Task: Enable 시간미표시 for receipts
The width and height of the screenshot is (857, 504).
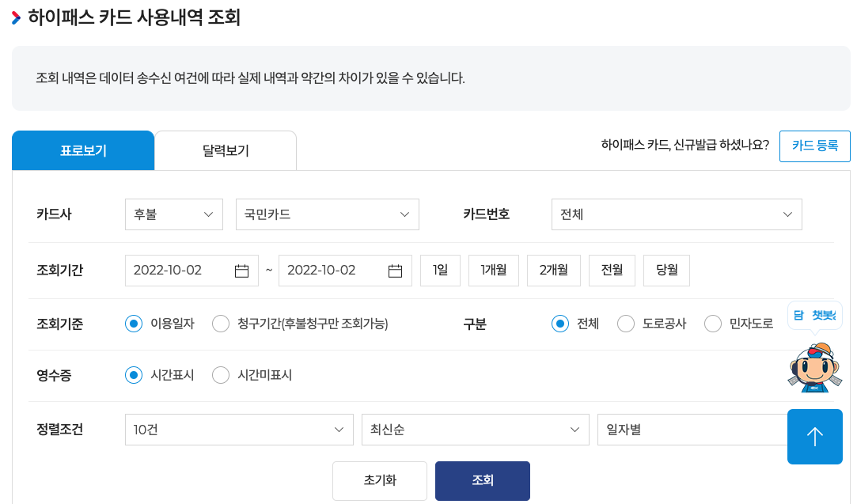Action: click(220, 375)
